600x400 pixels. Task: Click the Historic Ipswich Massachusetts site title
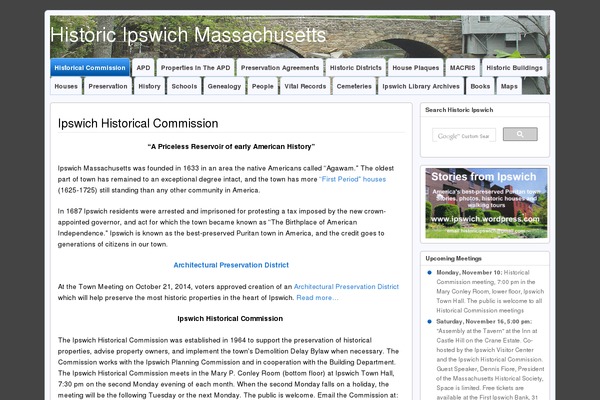coord(188,35)
